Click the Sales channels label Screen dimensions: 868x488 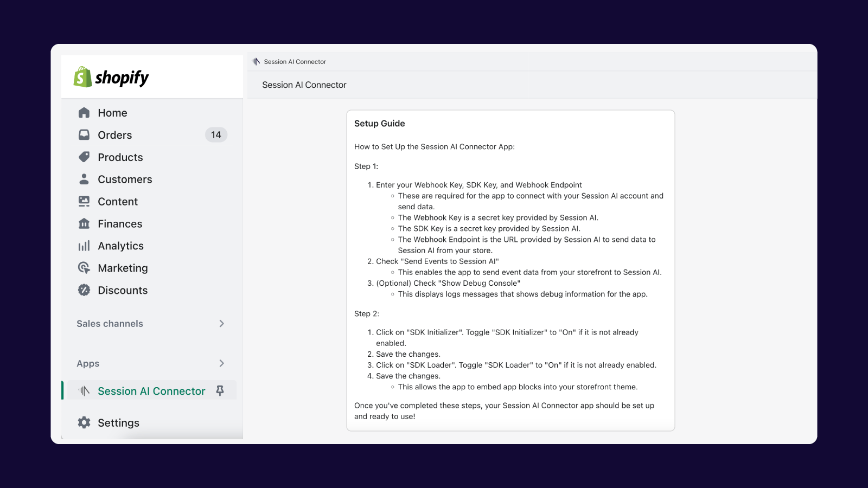pyautogui.click(x=110, y=324)
